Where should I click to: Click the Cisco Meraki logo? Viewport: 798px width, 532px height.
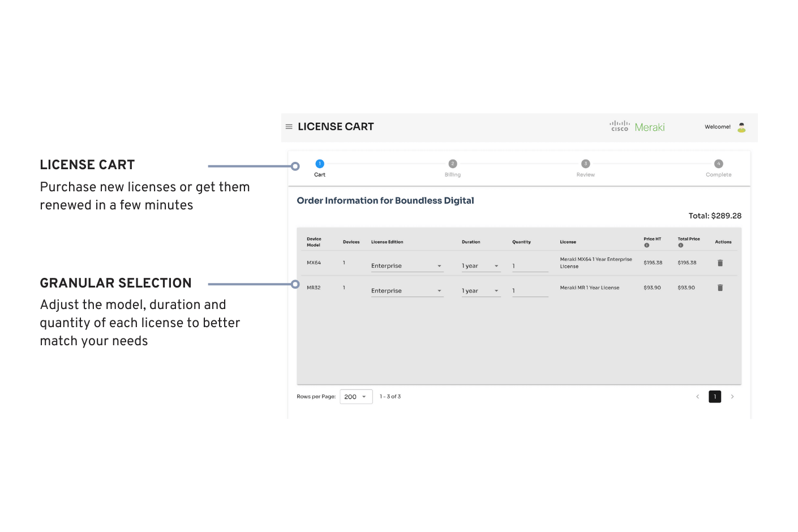tap(636, 126)
